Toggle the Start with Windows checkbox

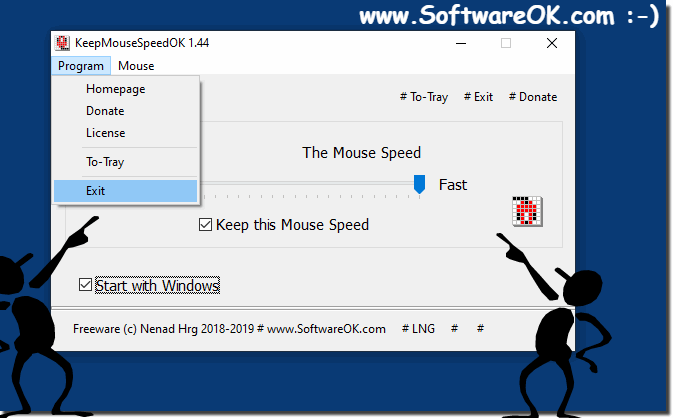click(85, 285)
